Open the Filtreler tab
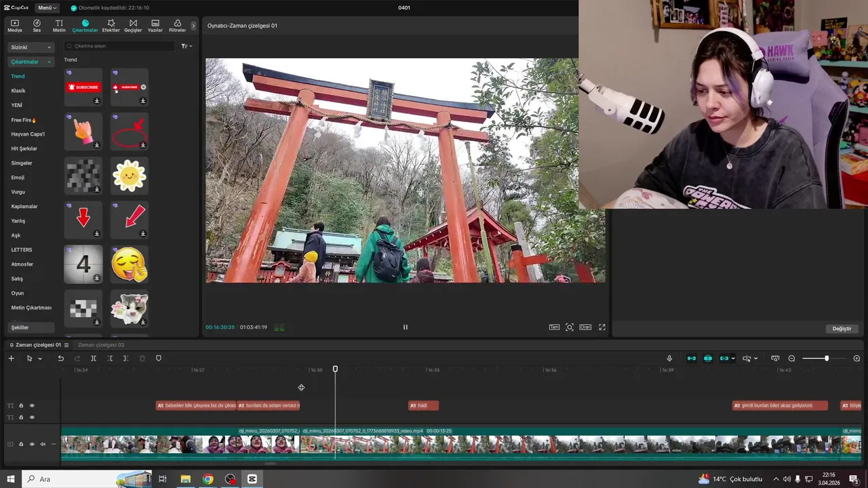The height and width of the screenshot is (488, 868). coord(177,26)
